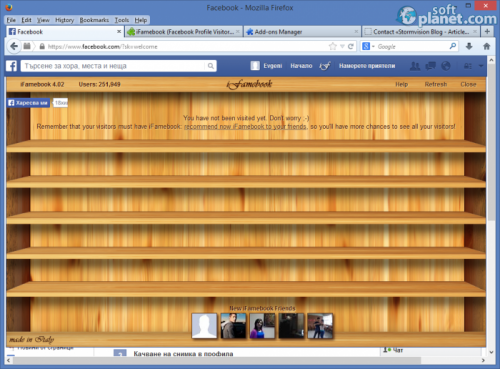Click horizontal scrollbar right arrow
Viewport: 500px width, 369px height.
click(x=483, y=360)
